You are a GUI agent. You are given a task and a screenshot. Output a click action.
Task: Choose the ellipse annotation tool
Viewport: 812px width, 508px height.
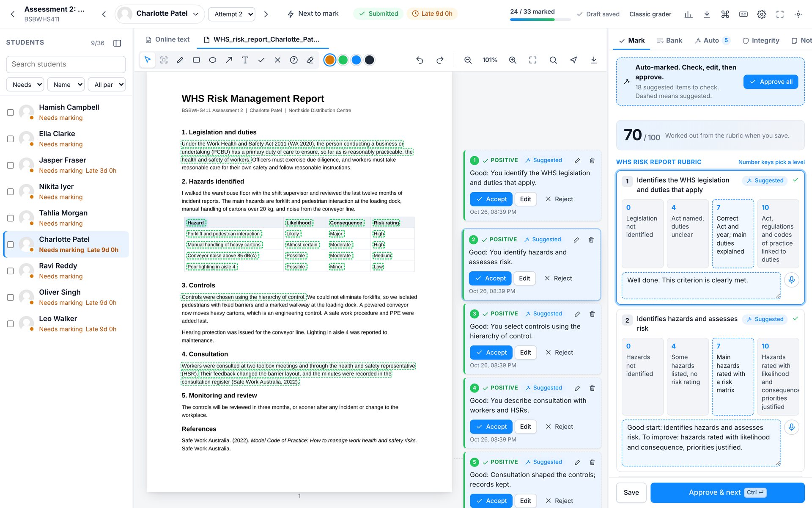[213, 60]
